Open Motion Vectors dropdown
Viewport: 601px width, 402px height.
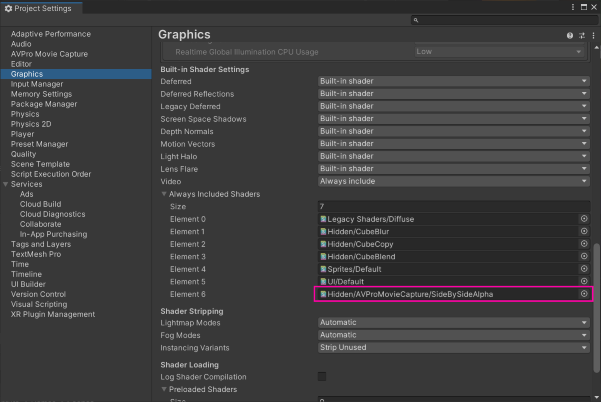click(x=453, y=144)
